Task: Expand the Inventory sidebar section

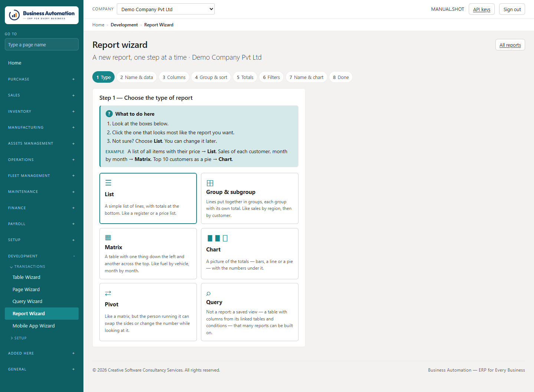Action: tap(42, 112)
